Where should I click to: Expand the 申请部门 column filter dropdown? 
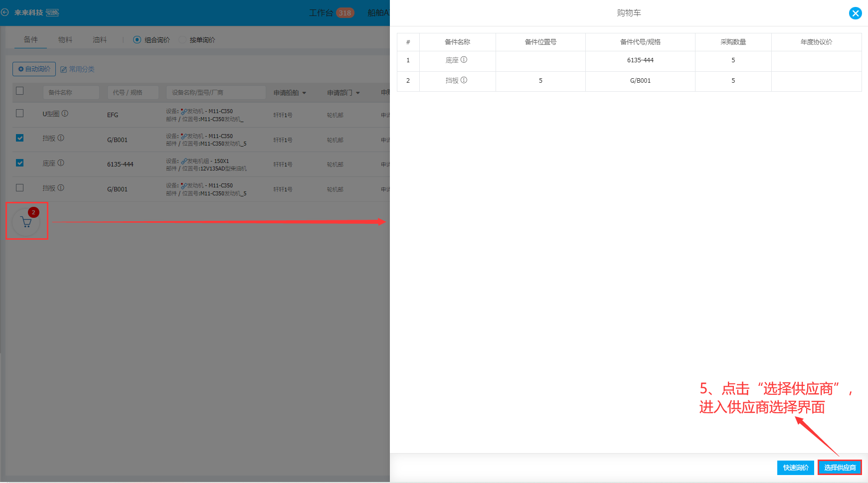coord(358,93)
